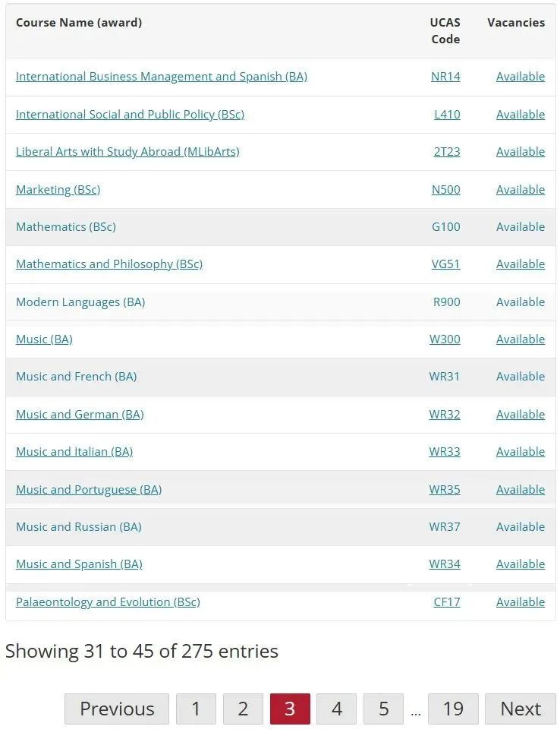Open International Business Management and Spanish course

(x=161, y=77)
